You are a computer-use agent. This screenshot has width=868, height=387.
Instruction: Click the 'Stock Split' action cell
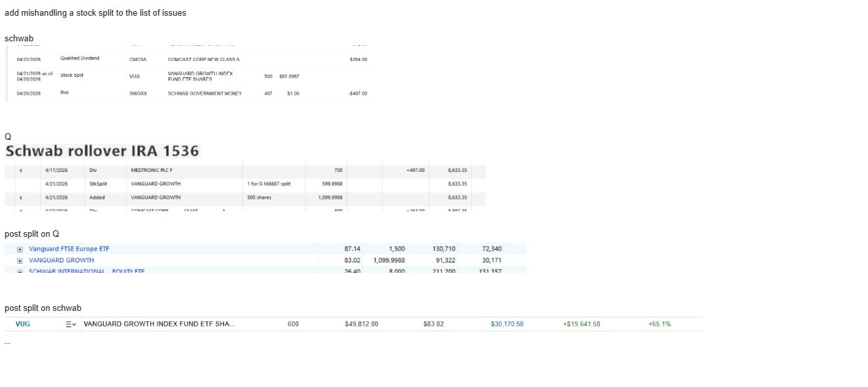pyautogui.click(x=72, y=75)
